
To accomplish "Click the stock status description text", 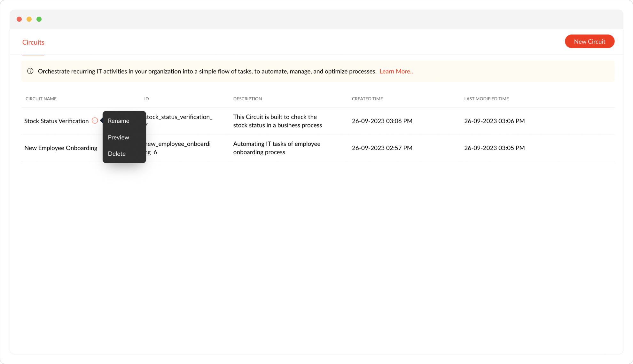I will [x=277, y=121].
